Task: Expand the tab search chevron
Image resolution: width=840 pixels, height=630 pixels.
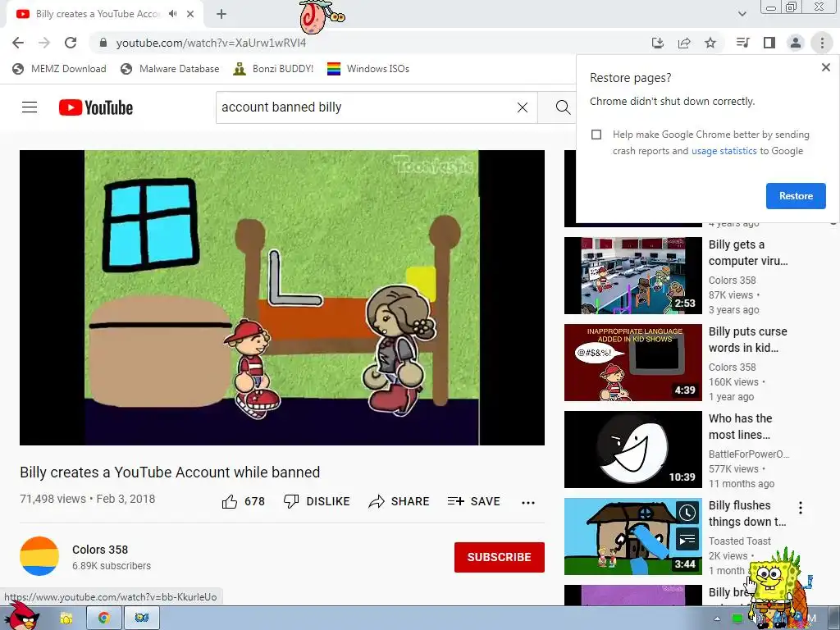Action: click(742, 14)
